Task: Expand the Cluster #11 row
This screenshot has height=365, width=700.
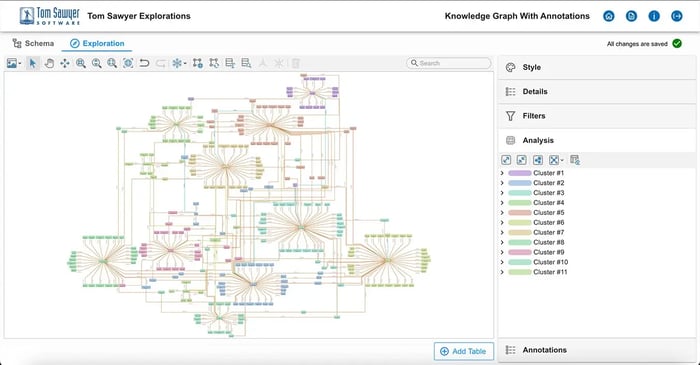Action: (502, 272)
